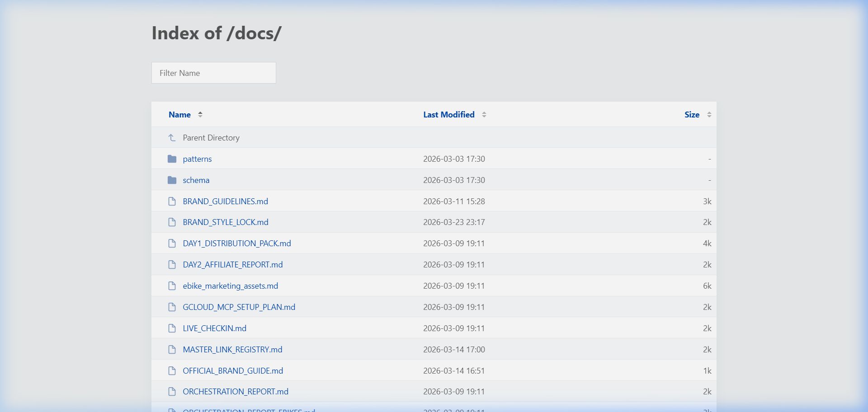Click the file icon beside LIVE_CHECKIN.md
Image resolution: width=868 pixels, height=412 pixels.
[x=172, y=328]
